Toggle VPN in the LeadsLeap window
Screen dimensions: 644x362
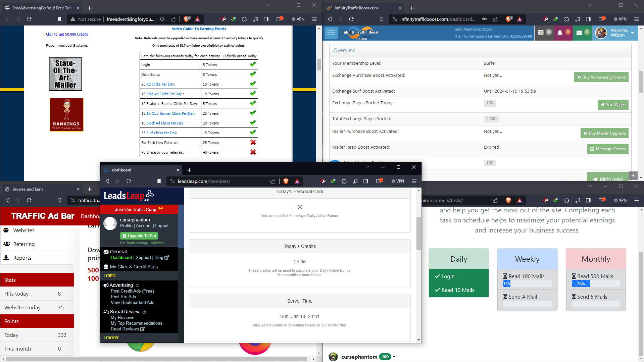pos(398,181)
